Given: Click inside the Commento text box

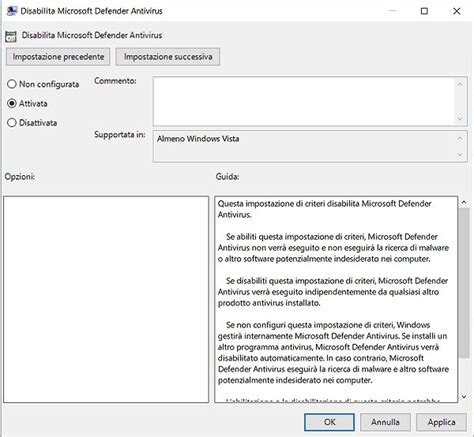Looking at the screenshot, I should click(x=304, y=101).
